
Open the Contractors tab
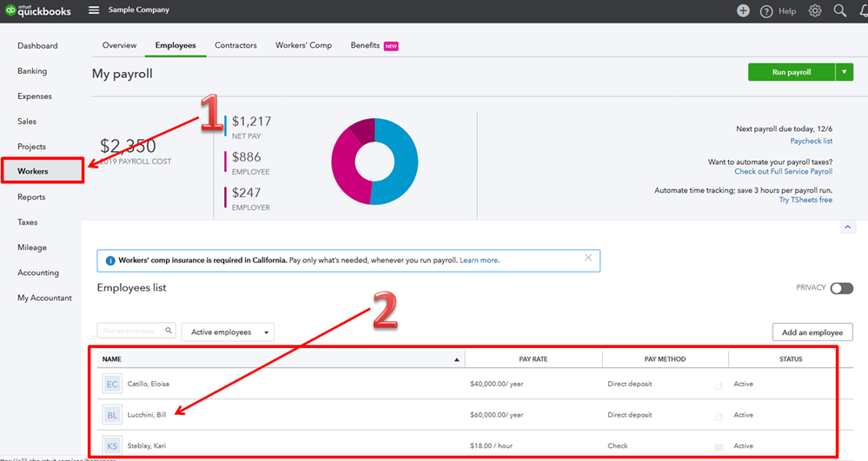click(x=235, y=45)
